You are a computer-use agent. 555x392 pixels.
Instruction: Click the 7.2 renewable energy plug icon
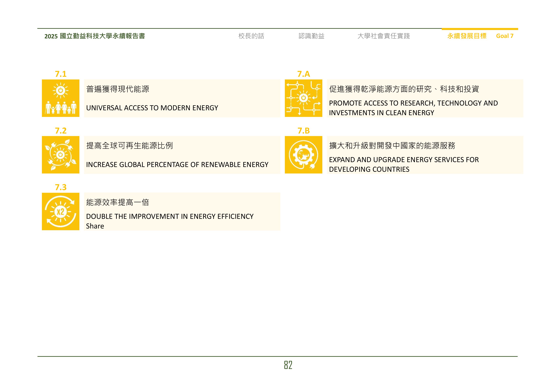61,155
